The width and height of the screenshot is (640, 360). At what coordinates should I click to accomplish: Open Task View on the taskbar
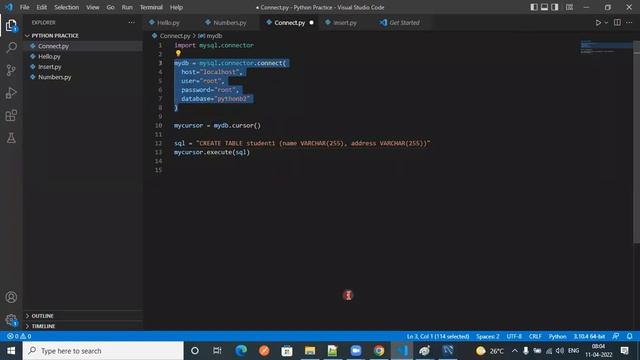[x=217, y=351]
